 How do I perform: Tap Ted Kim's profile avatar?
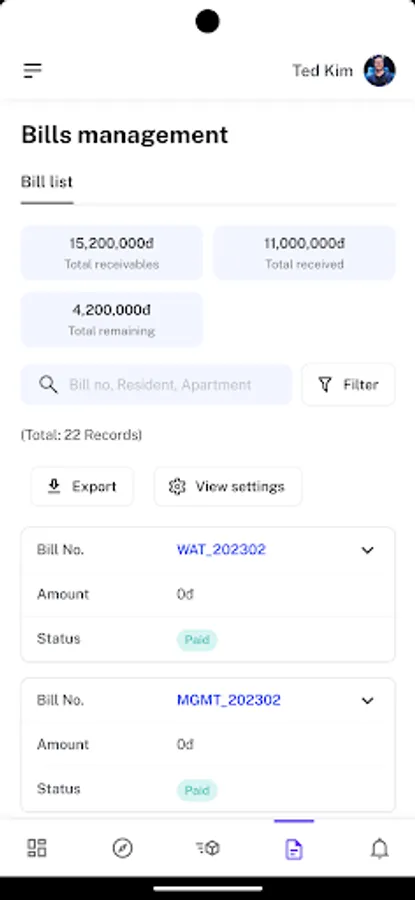(379, 71)
